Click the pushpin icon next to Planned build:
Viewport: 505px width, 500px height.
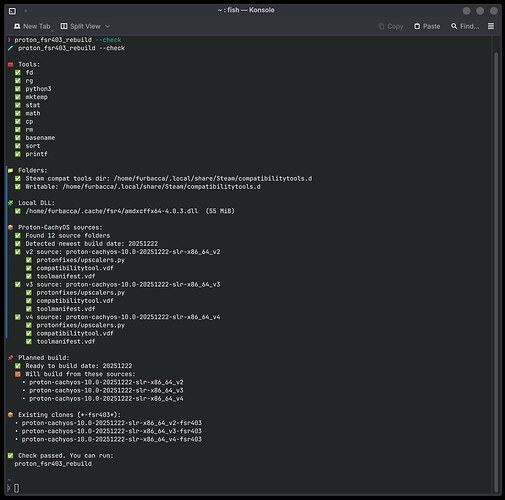coord(11,358)
